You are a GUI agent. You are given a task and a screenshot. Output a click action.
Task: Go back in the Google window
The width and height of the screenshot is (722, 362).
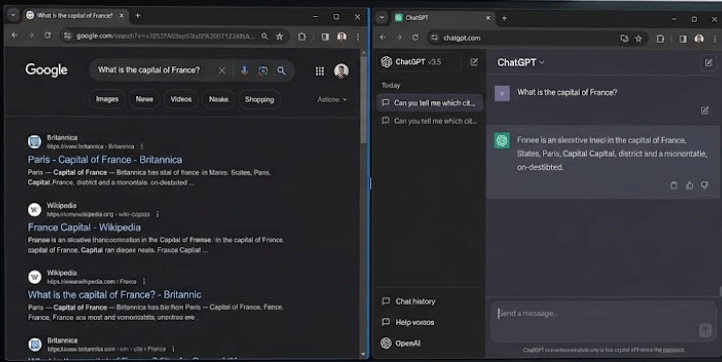(x=14, y=35)
